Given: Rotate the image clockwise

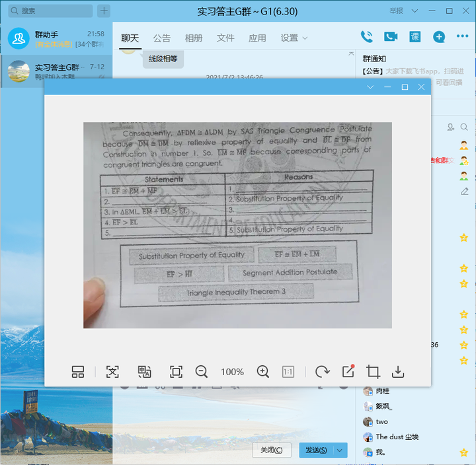Looking at the screenshot, I should click(x=322, y=372).
